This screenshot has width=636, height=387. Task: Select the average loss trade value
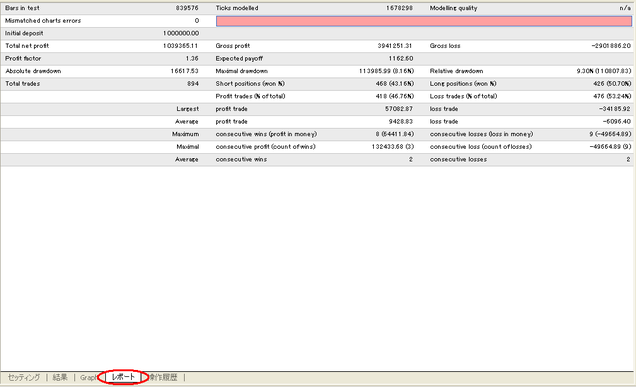coord(617,121)
